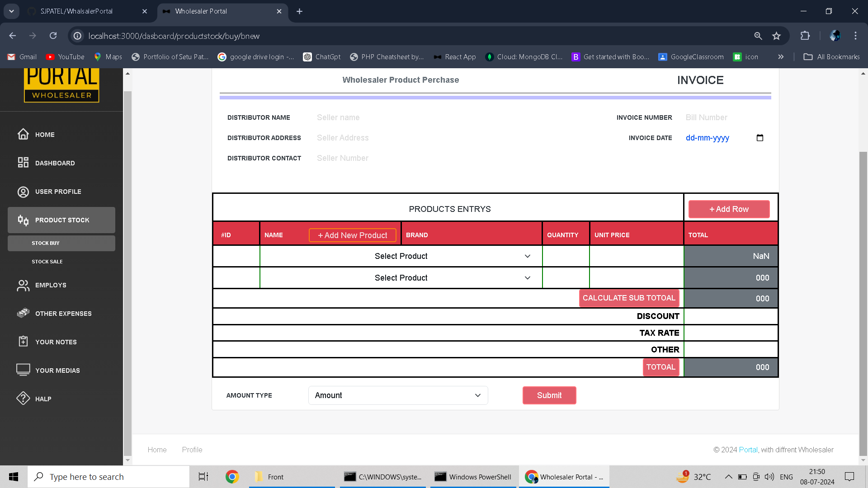The image size is (868, 488).
Task: Click Add New Product button
Action: (x=352, y=235)
